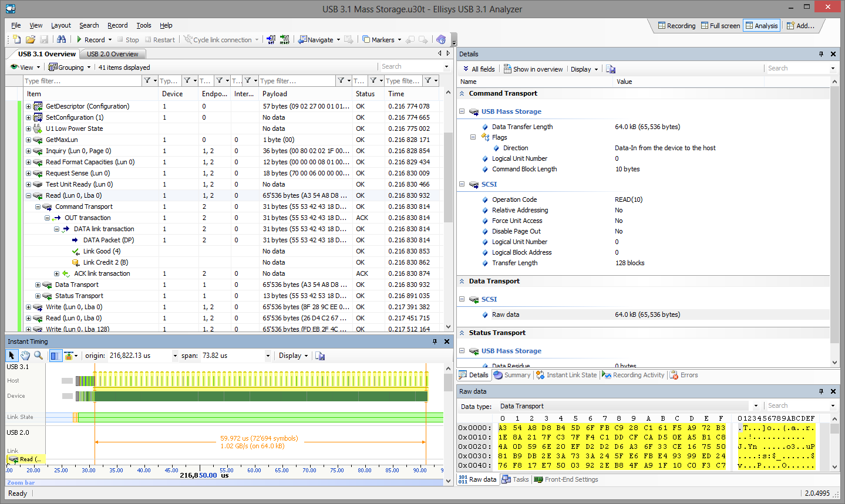This screenshot has width=845, height=504.
Task: Toggle the Analysis layout button
Action: tap(761, 26)
